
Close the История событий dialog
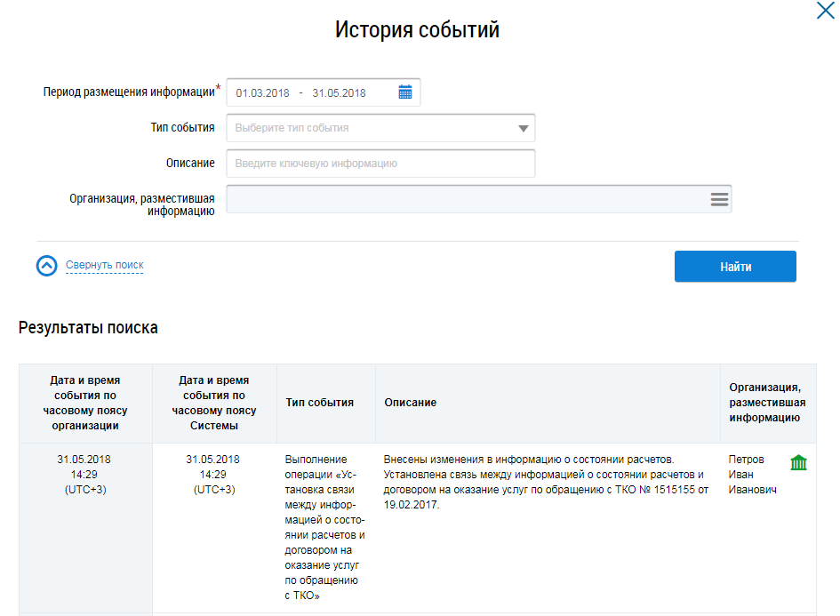tap(825, 11)
